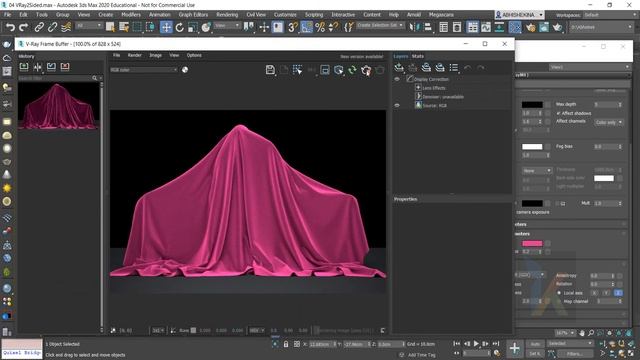Click Go to Start playback button
The image size is (640, 360).
[x=457, y=344]
